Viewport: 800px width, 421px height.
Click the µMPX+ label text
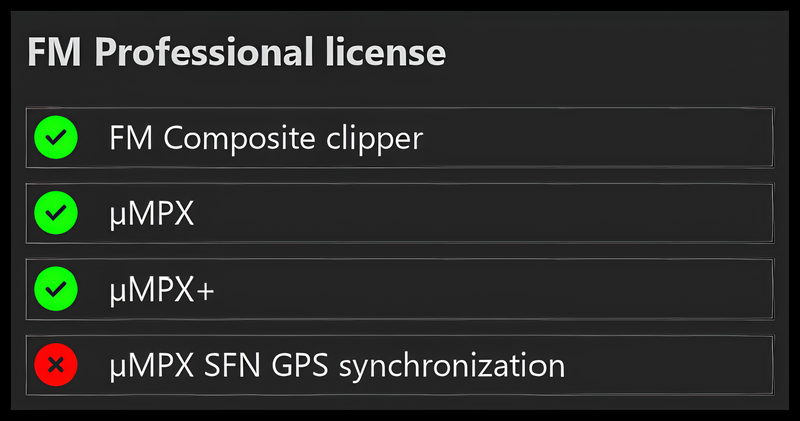point(162,290)
